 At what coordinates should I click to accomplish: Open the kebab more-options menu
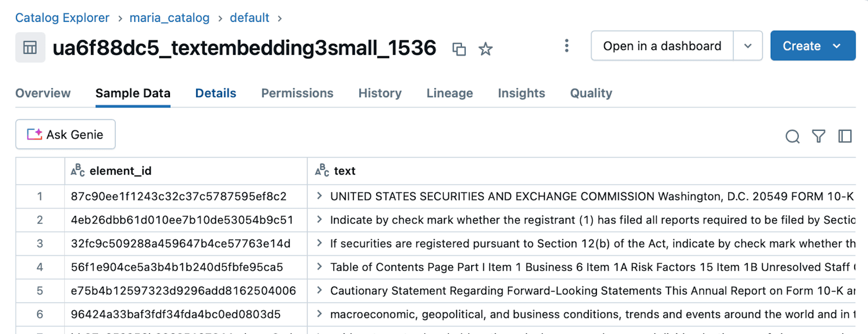click(567, 46)
